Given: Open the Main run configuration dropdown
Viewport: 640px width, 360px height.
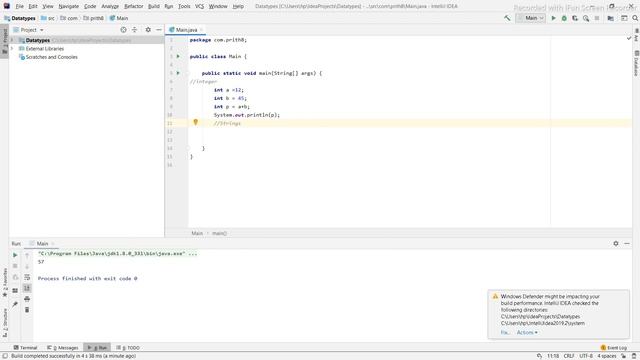Looking at the screenshot, I should 531,18.
